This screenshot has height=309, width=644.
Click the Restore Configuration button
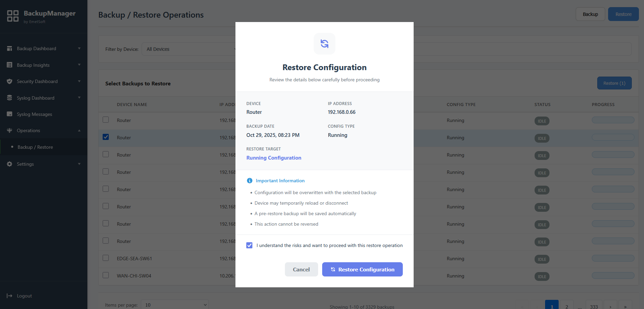[x=362, y=269]
